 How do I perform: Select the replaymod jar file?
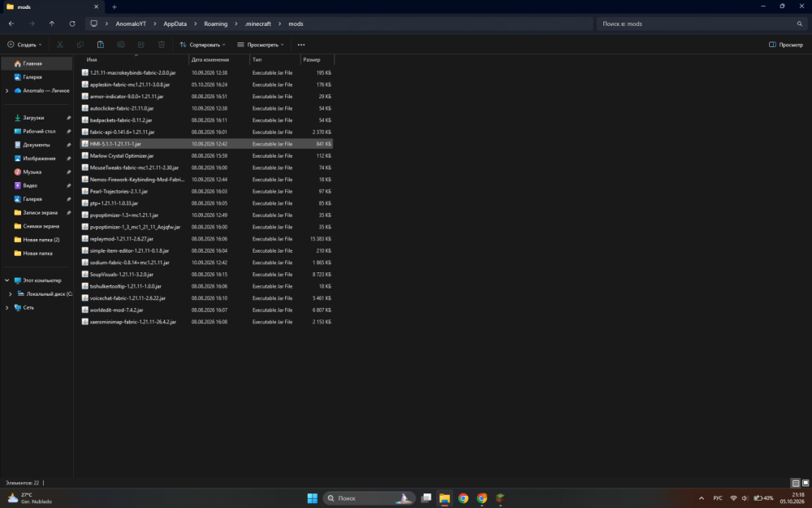point(206,239)
